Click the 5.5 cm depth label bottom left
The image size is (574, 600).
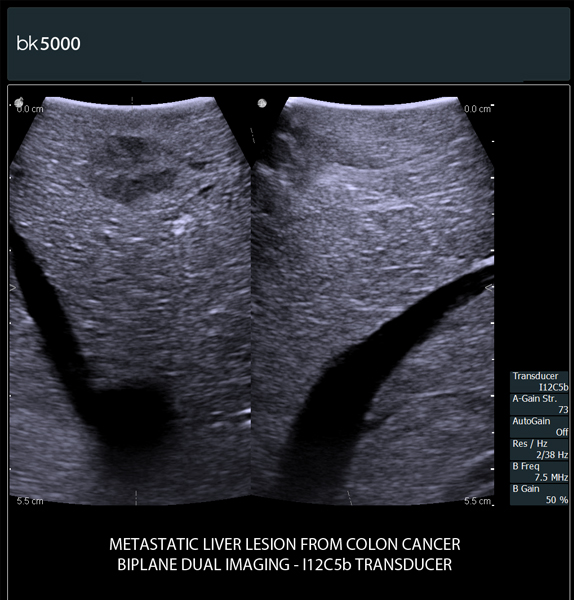30,501
